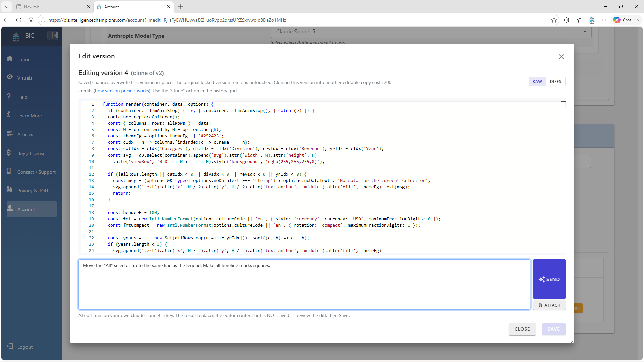Open the Anthropic Model Type dropdown
Screen dimensions: 644x362
[431, 32]
